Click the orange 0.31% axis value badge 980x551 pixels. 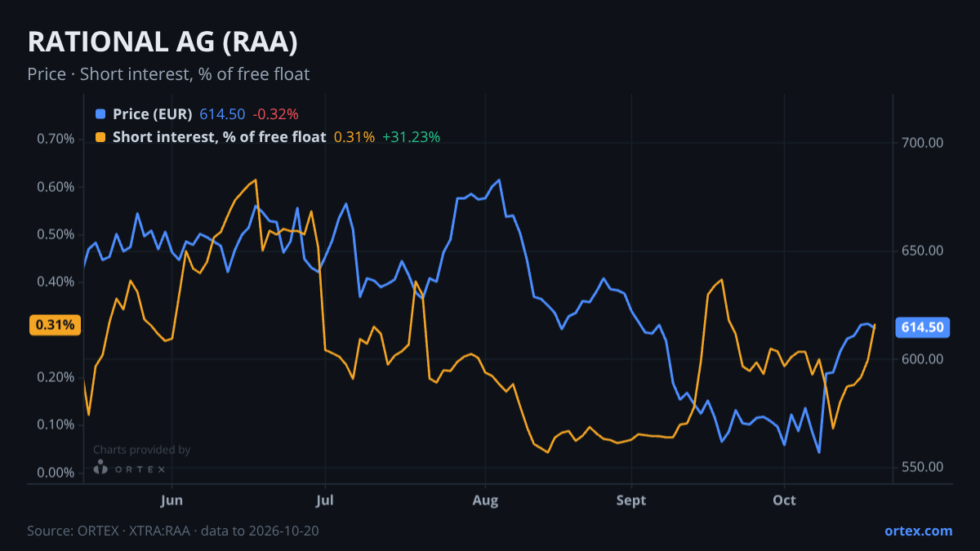pyautogui.click(x=56, y=325)
